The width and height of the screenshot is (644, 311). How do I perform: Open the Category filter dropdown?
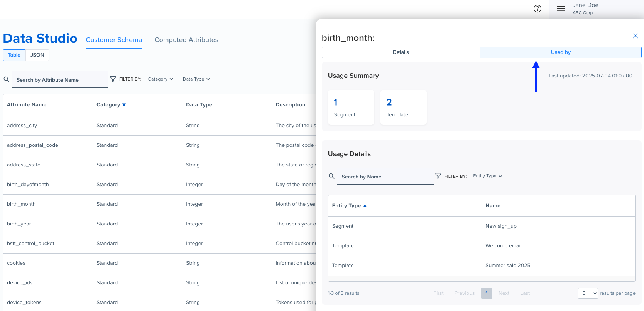click(x=161, y=79)
